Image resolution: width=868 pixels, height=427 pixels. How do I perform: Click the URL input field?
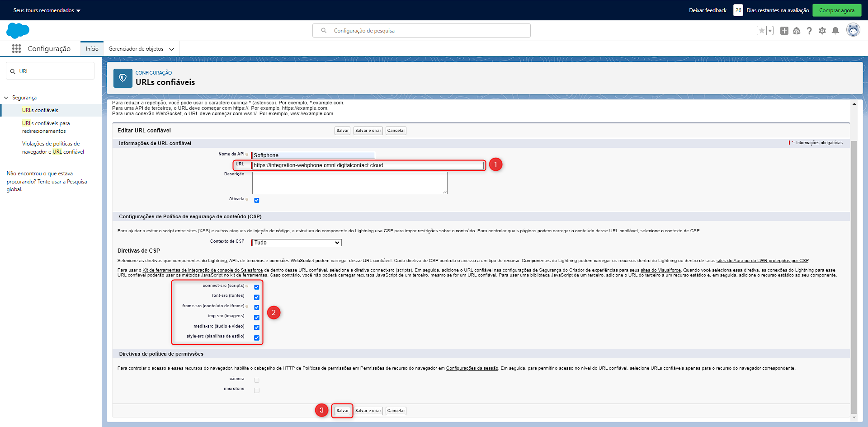(368, 165)
